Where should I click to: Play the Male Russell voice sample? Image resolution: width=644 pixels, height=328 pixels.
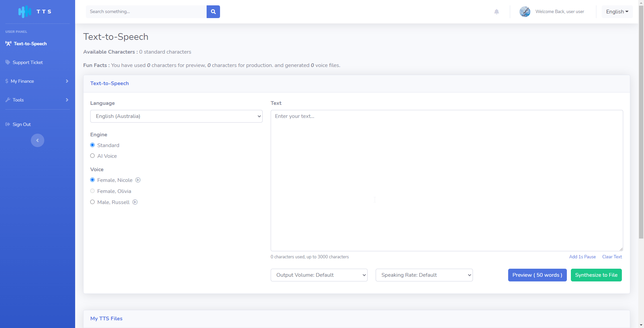click(135, 202)
